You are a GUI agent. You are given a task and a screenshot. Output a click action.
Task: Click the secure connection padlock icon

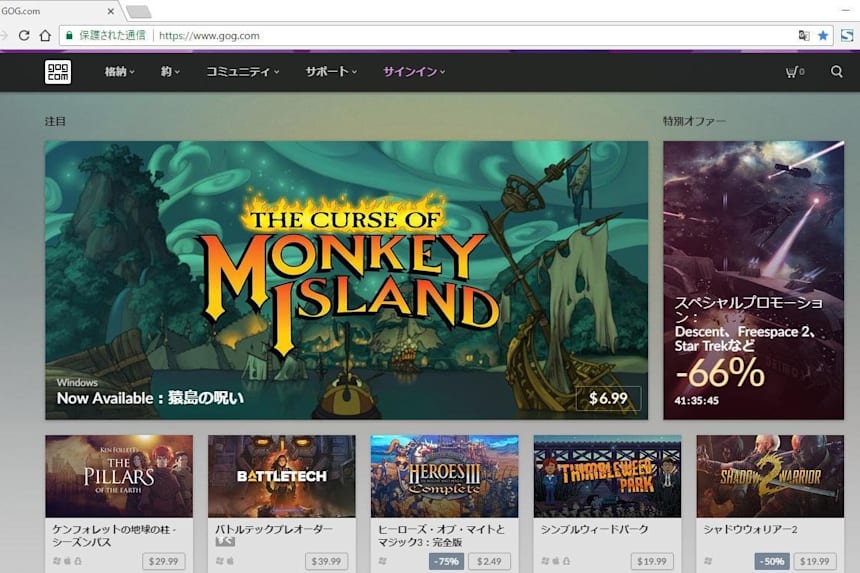pos(69,36)
